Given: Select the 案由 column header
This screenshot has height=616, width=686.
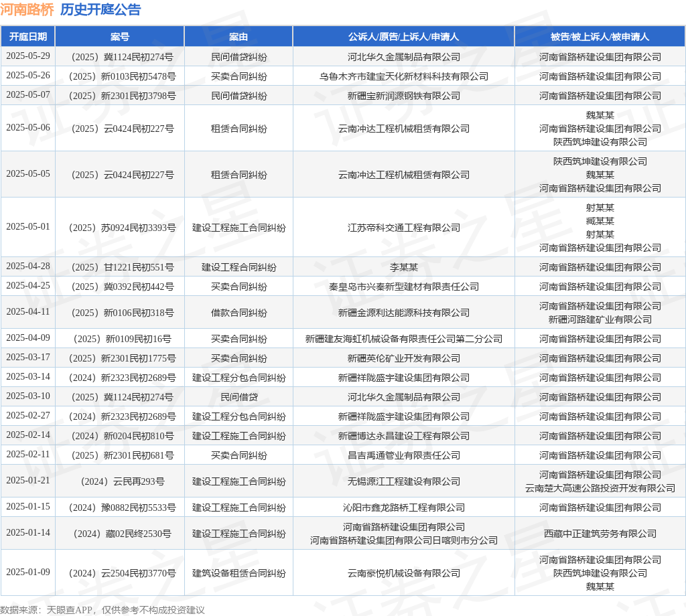Looking at the screenshot, I should coord(239,37).
